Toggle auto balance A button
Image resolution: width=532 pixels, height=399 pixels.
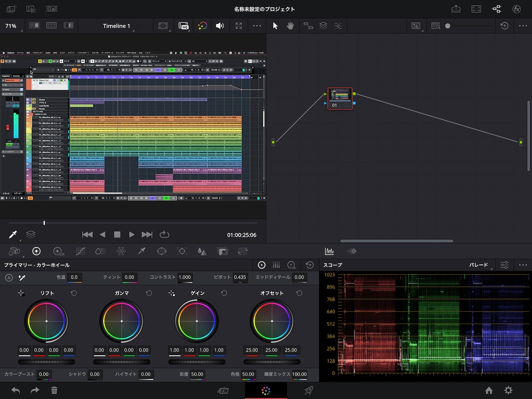tap(9, 277)
